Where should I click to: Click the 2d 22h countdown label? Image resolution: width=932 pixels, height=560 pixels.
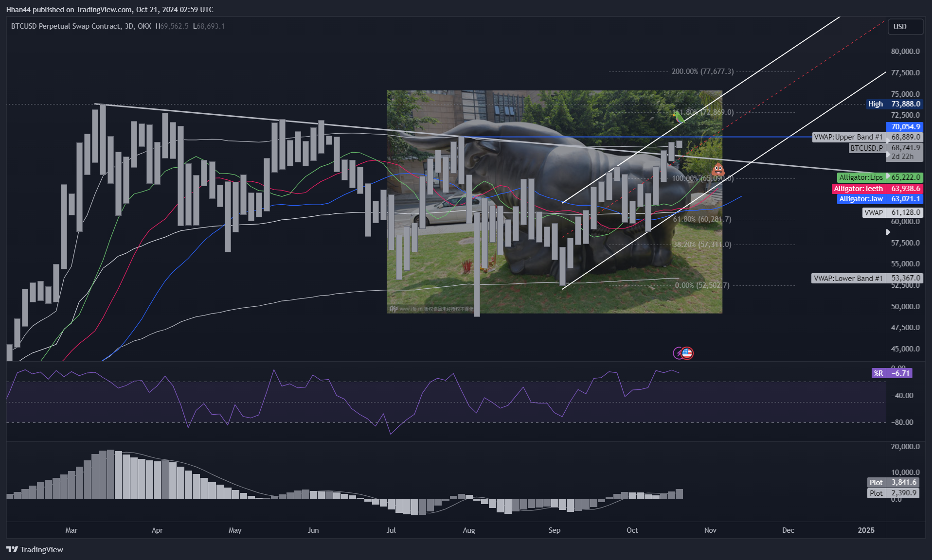[902, 157]
